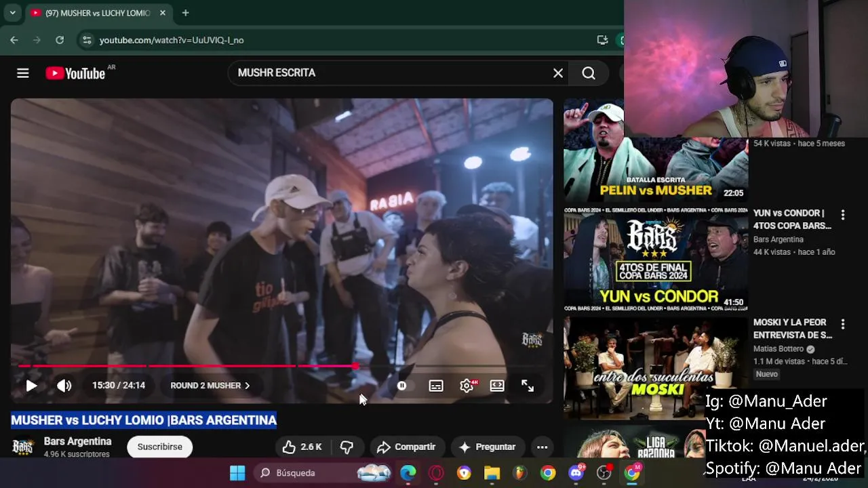Open FL Studio from the taskbar
Screen dimensions: 868x488
[x=519, y=473]
